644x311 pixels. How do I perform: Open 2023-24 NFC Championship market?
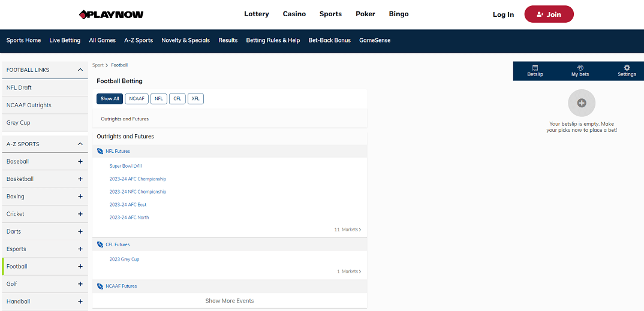coord(137,192)
